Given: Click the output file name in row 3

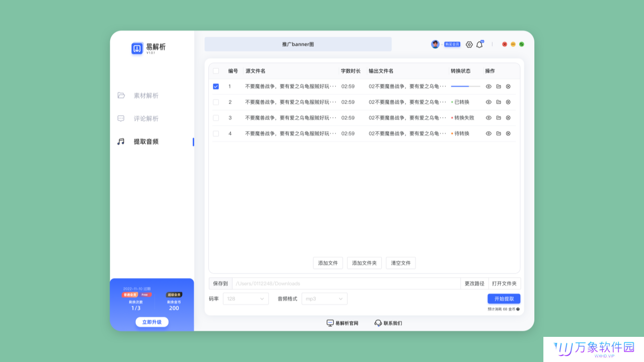Looking at the screenshot, I should tap(408, 118).
